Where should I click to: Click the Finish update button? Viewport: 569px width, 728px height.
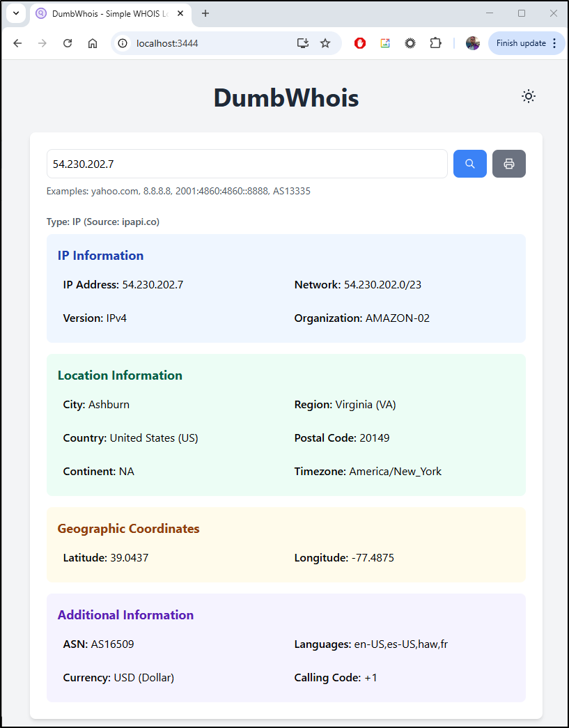tap(521, 43)
